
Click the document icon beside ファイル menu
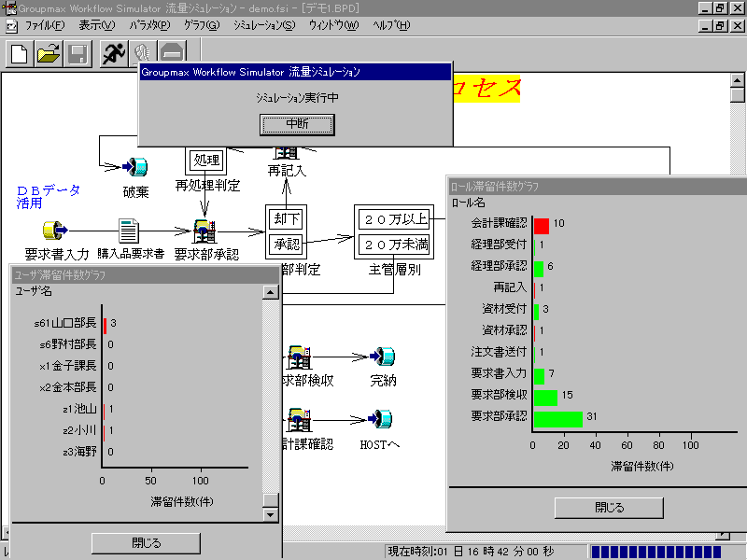coord(11,26)
